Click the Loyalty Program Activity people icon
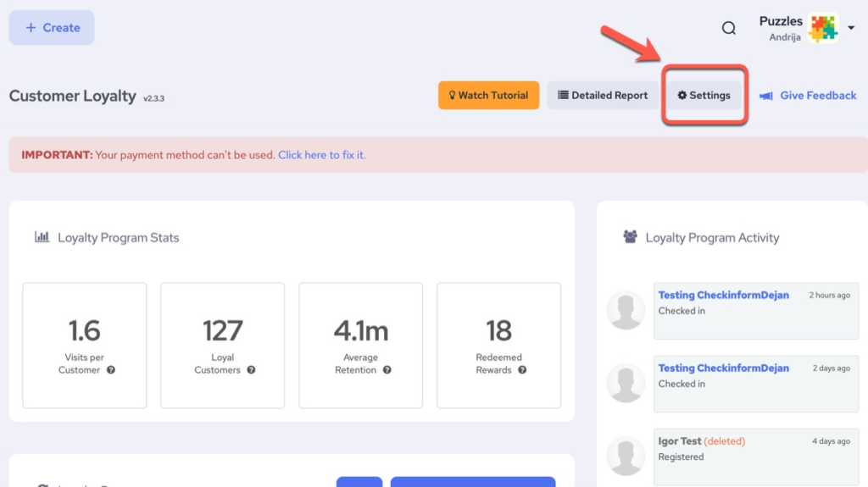868x487 pixels. click(630, 238)
